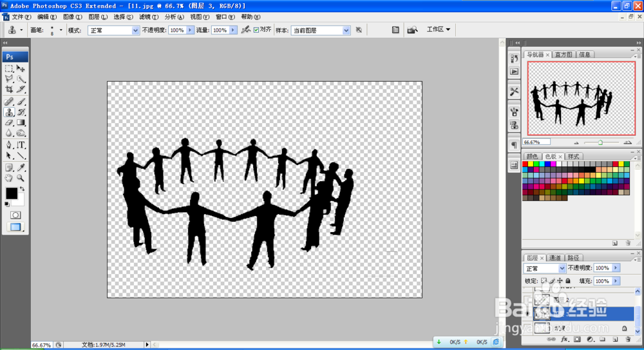This screenshot has height=350, width=644.
Task: Toggle lock all for layer
Action: pos(568,281)
